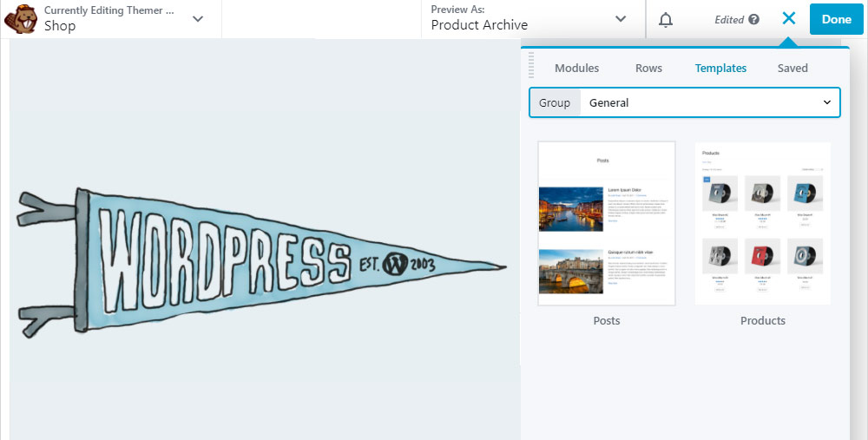Open the notifications bell
The height and width of the screenshot is (440, 868).
666,19
